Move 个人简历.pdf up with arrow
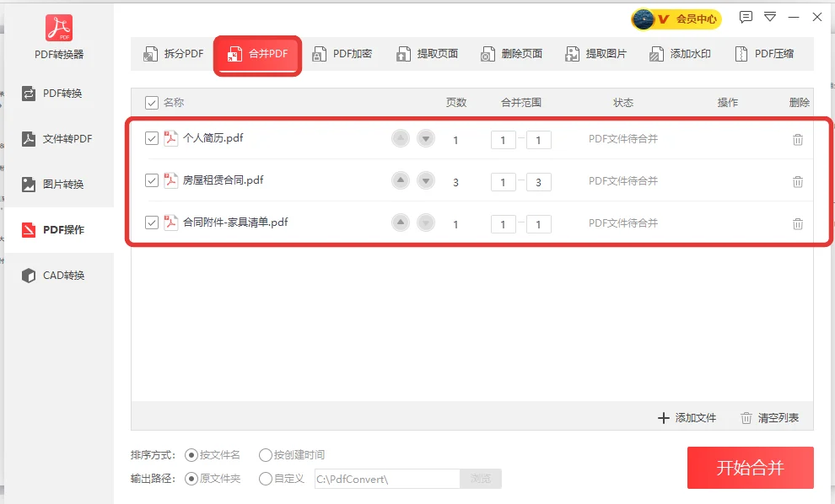835x504 pixels. point(401,138)
